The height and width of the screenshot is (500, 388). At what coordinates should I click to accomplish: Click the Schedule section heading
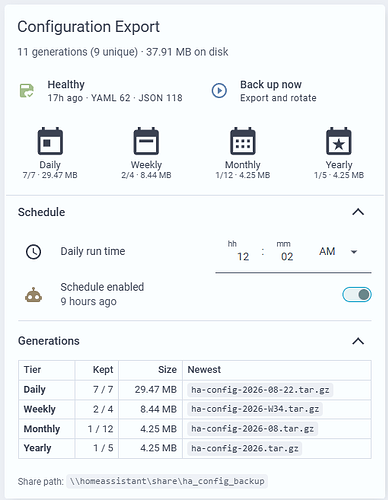(41, 212)
